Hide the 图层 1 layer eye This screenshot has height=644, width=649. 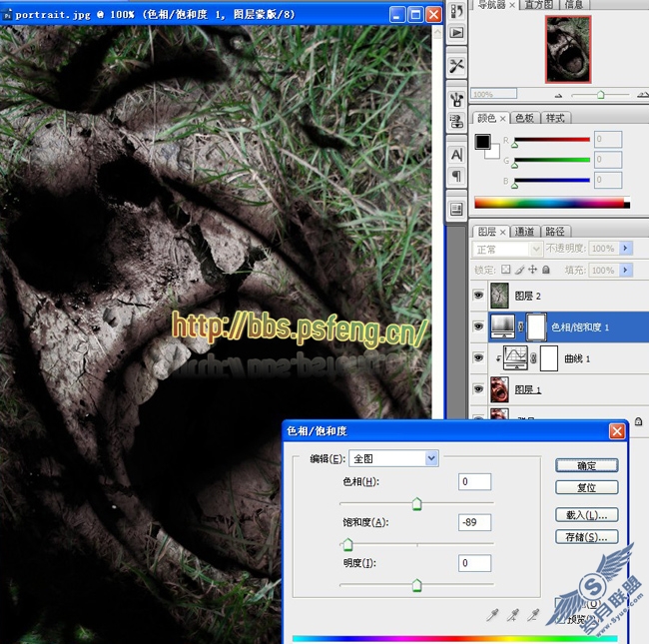point(478,388)
